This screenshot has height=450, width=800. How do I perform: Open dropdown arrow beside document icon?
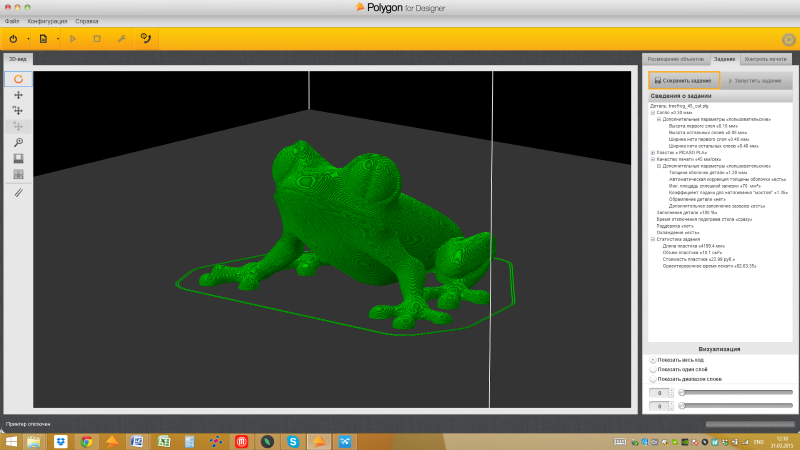coord(58,39)
